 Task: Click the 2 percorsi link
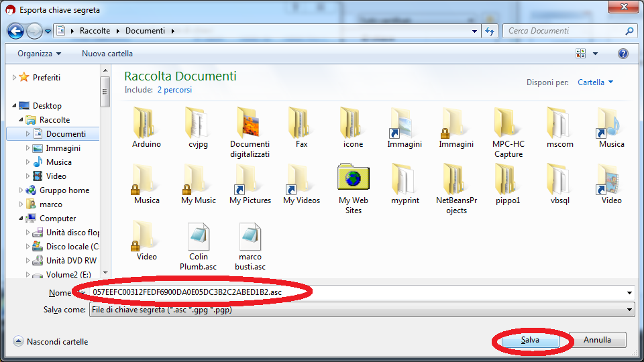click(x=174, y=90)
